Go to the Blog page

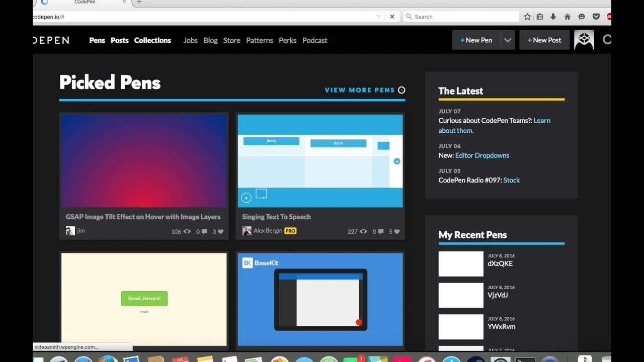coord(210,40)
